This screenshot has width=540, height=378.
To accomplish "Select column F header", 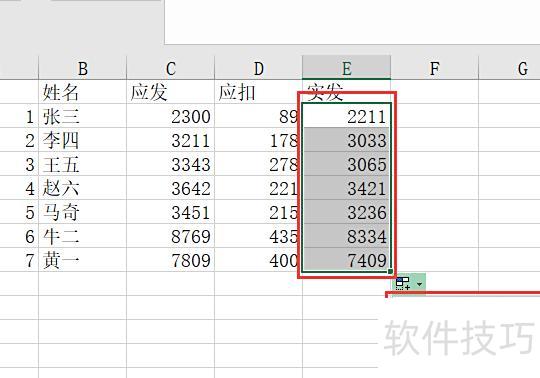I will [x=435, y=68].
